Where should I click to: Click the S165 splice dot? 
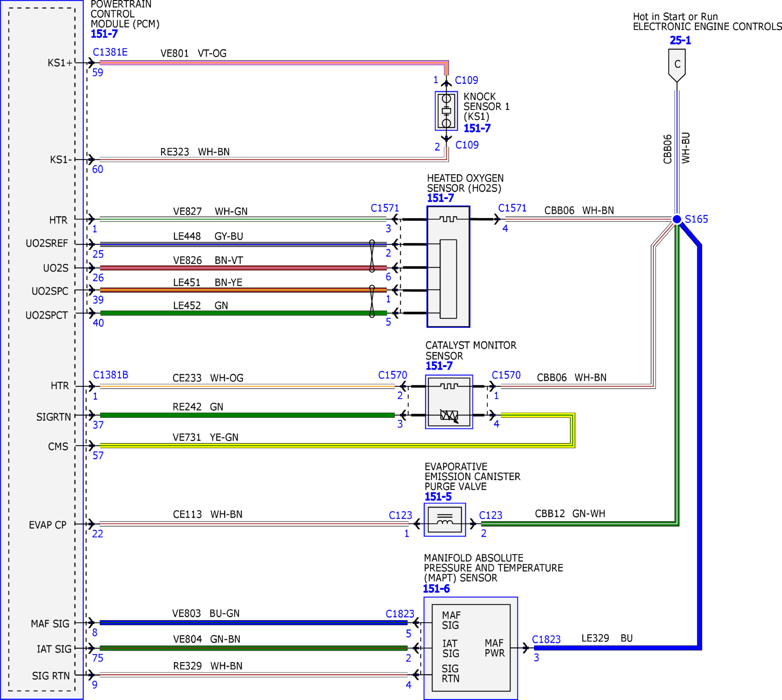[677, 219]
